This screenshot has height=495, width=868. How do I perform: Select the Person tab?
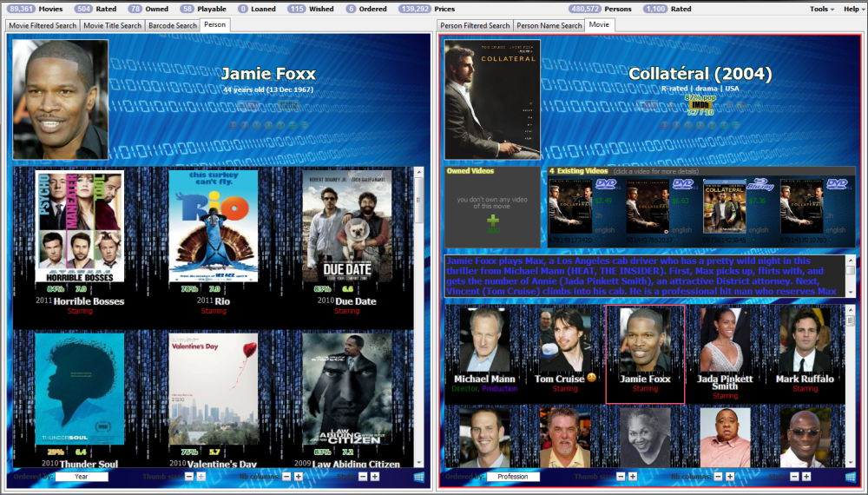214,25
